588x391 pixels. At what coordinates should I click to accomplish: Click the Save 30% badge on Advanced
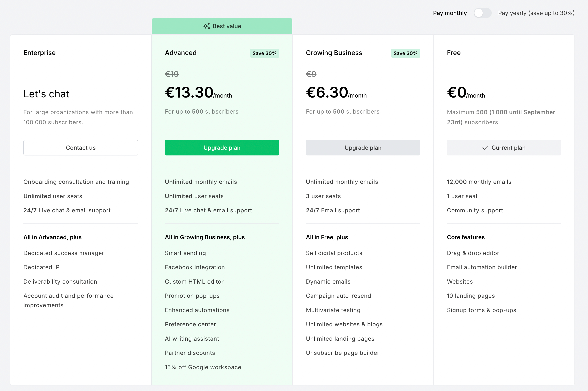(x=264, y=53)
